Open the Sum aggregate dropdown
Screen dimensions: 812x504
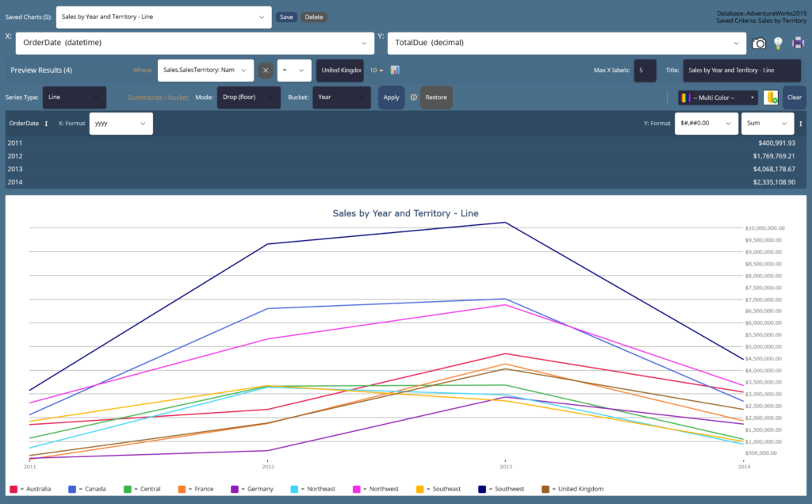[x=767, y=124]
